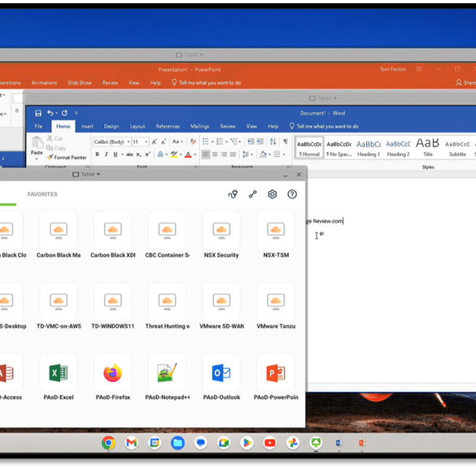Open the Files app from the shelf
Viewport: 476px width, 469px height.
(x=177, y=443)
